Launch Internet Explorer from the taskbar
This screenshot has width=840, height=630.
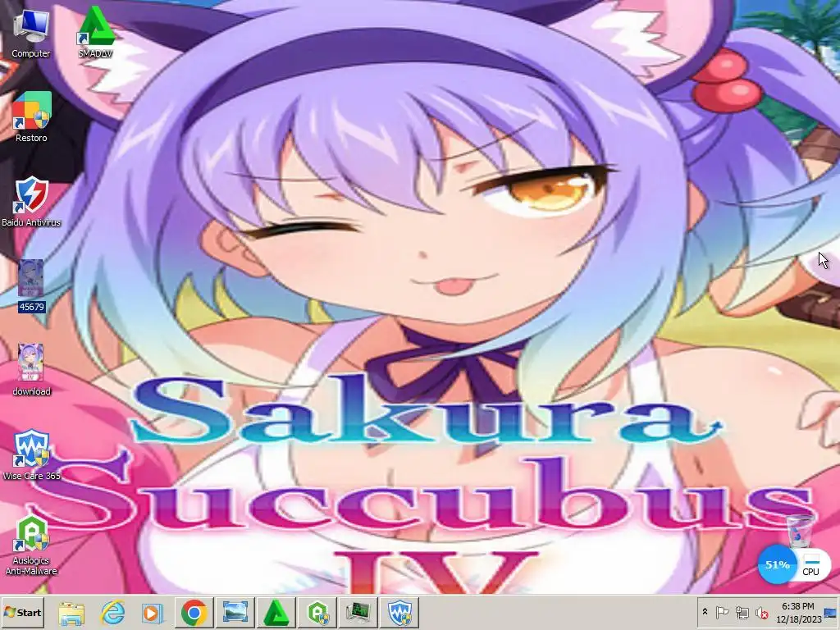pyautogui.click(x=113, y=612)
